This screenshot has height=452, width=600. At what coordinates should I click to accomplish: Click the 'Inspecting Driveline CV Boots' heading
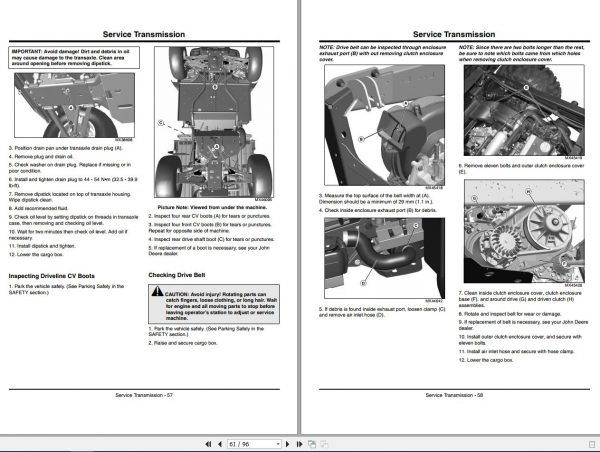click(52, 276)
